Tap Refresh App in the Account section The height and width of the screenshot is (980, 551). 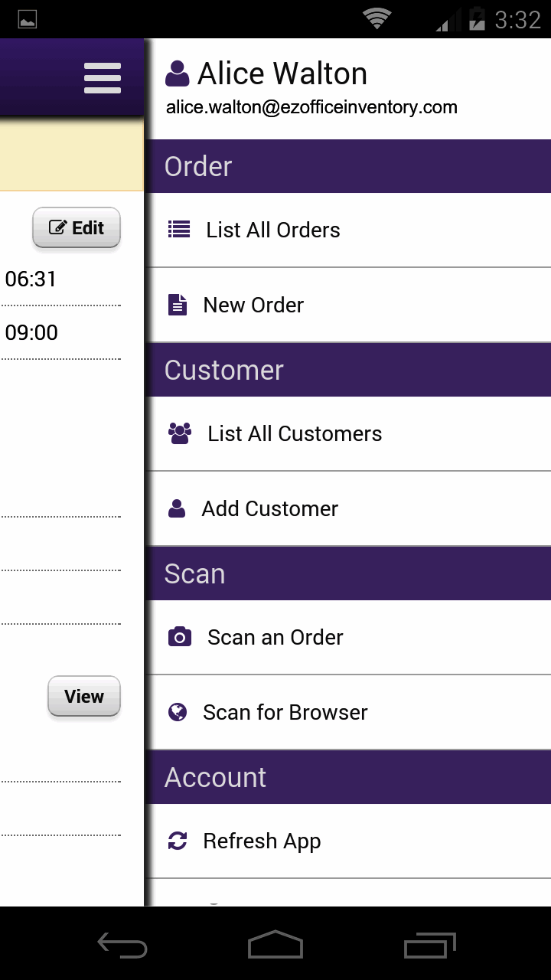pyautogui.click(x=262, y=841)
